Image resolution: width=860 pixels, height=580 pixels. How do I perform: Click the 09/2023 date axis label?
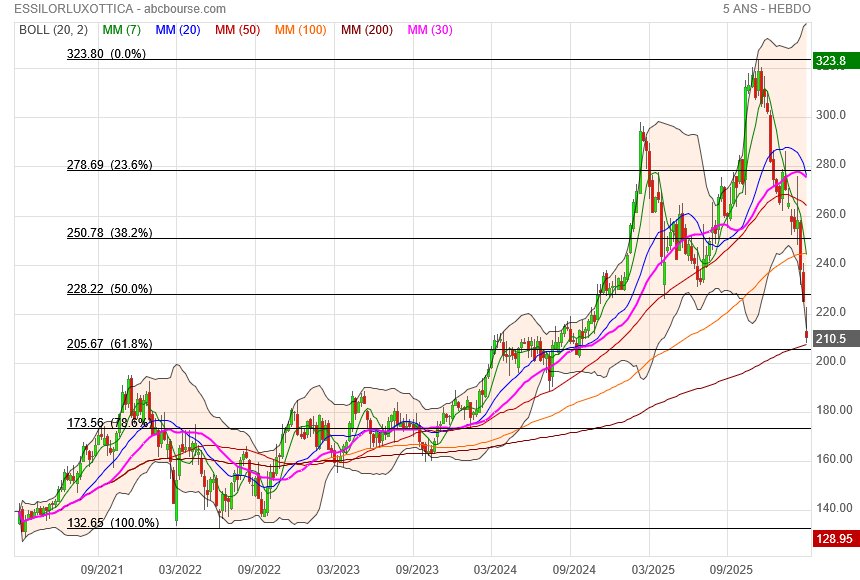click(417, 570)
